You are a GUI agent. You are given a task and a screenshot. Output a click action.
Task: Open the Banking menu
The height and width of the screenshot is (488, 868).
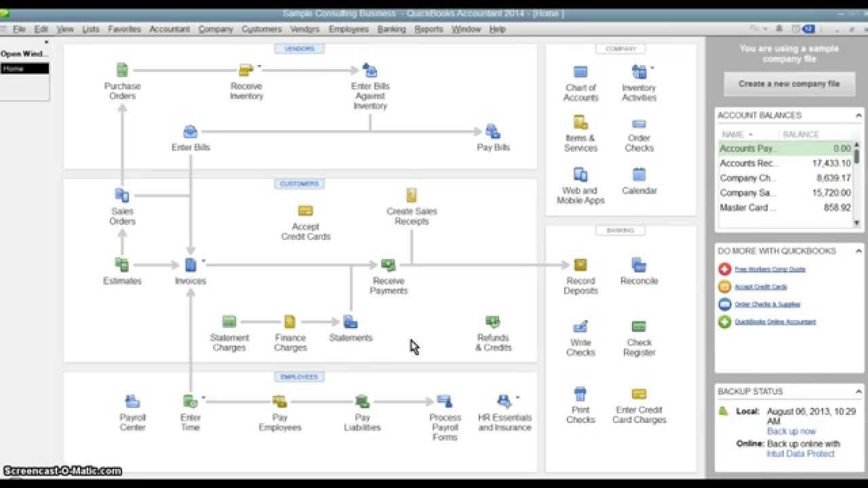pos(391,29)
